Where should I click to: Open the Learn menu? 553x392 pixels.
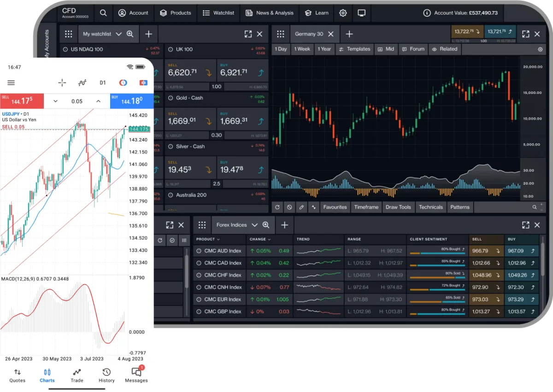(x=317, y=13)
